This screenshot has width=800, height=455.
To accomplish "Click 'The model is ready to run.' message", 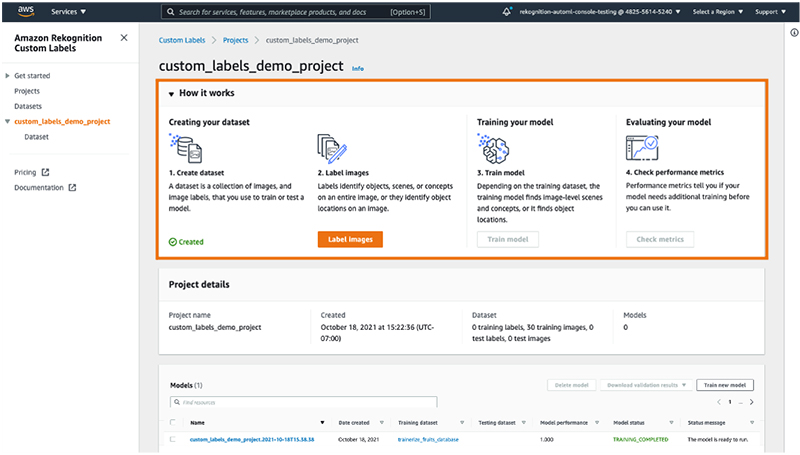I will point(718,439).
